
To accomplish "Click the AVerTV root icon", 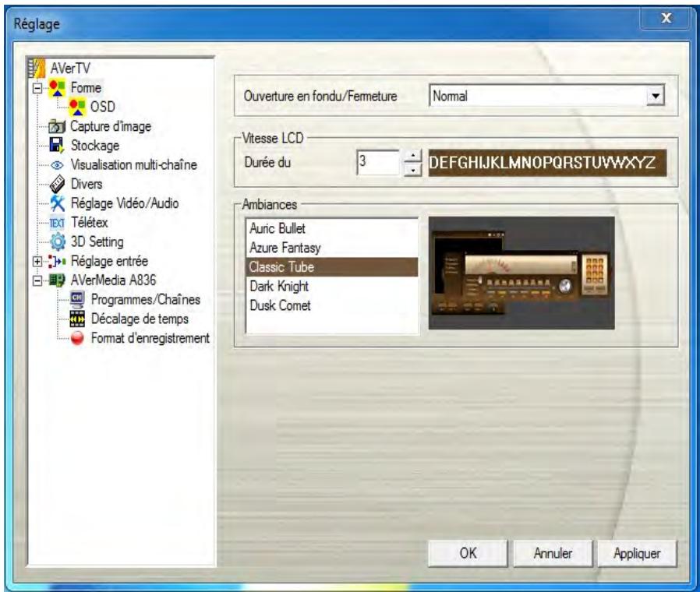I will pos(37,69).
